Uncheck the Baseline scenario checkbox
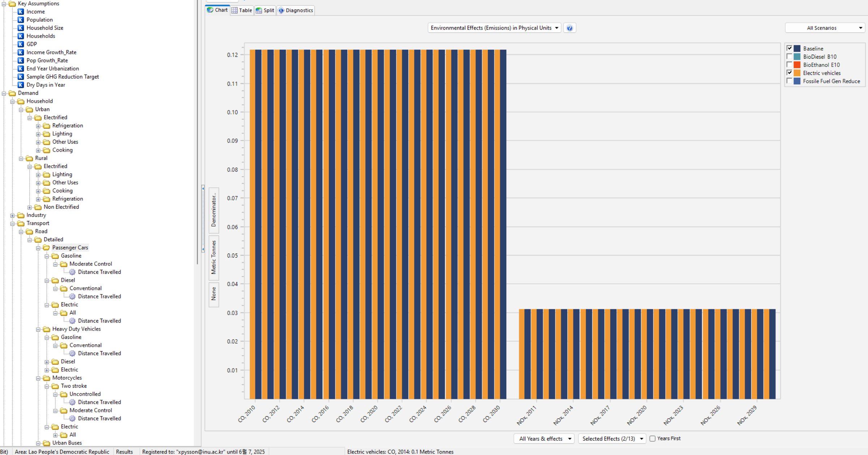The width and height of the screenshot is (868, 455). click(x=789, y=48)
